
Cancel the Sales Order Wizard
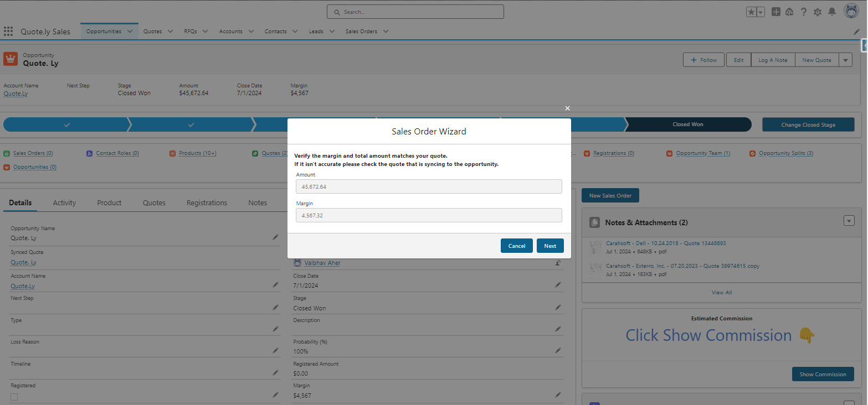coord(517,246)
